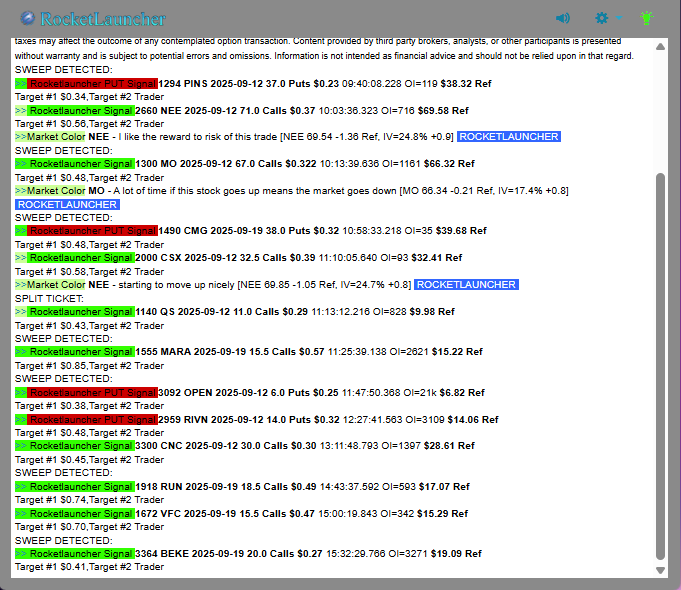Screen dimensions: 681x590
Task: Click the red PUT Signal label for CMG
Action: pos(92,231)
